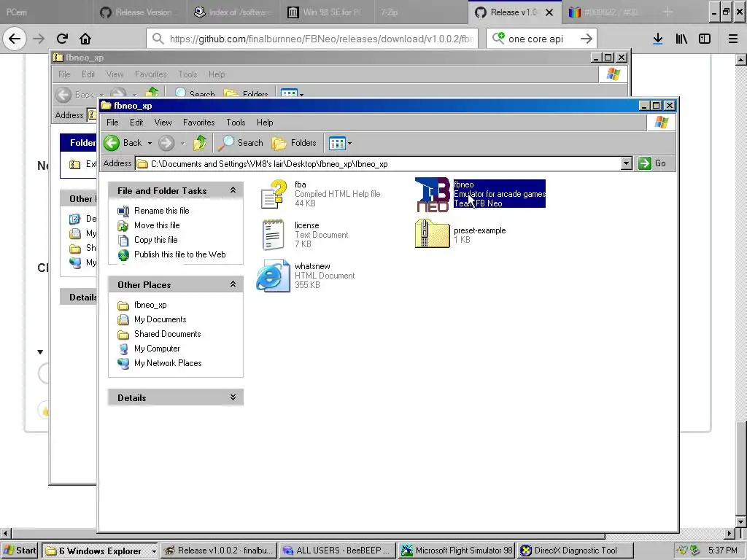Reload the page with browser refresh icon
747x560 pixels.
[x=63, y=39]
